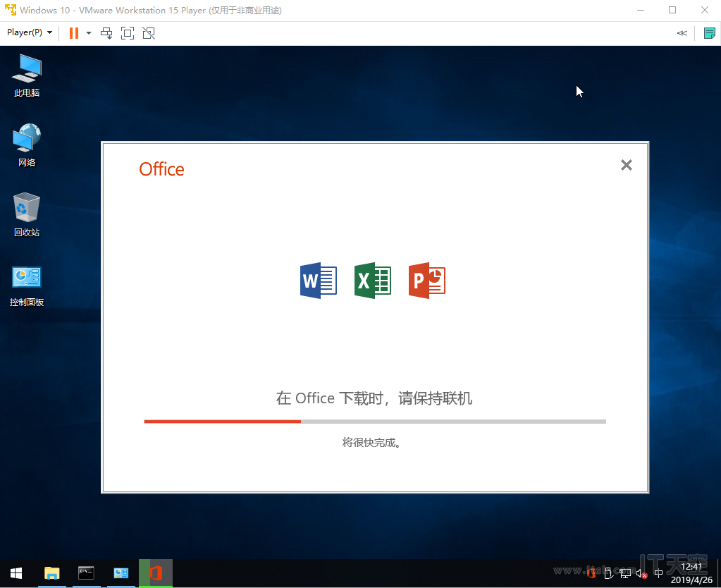
Task: Switch to the Command Prompt taskbar button
Action: tap(87, 573)
